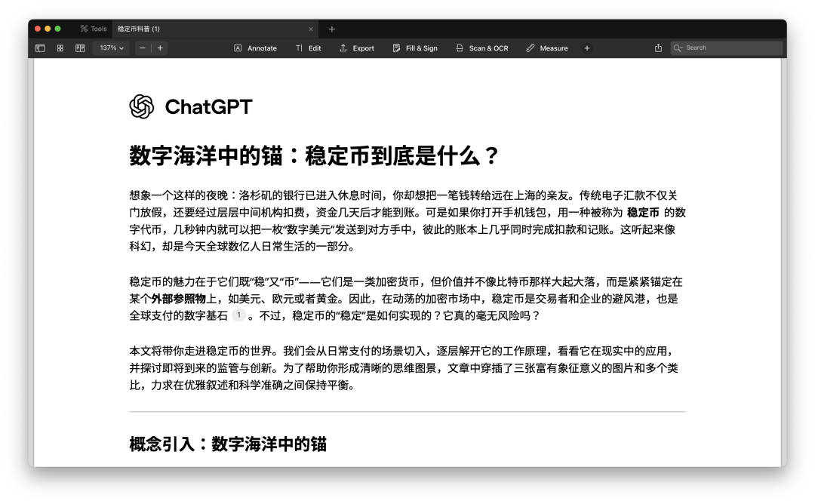The height and width of the screenshot is (504, 815).
Task: Switch to two-page reading view icon
Action: tap(80, 48)
